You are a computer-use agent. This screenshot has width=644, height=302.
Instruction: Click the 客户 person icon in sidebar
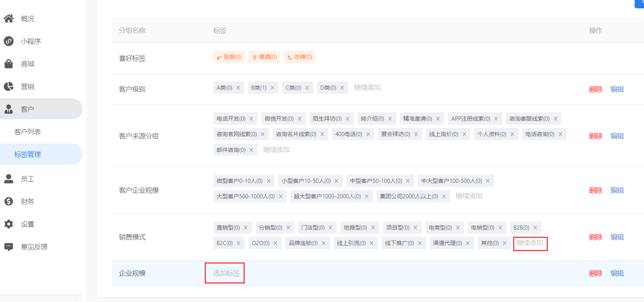(x=9, y=109)
